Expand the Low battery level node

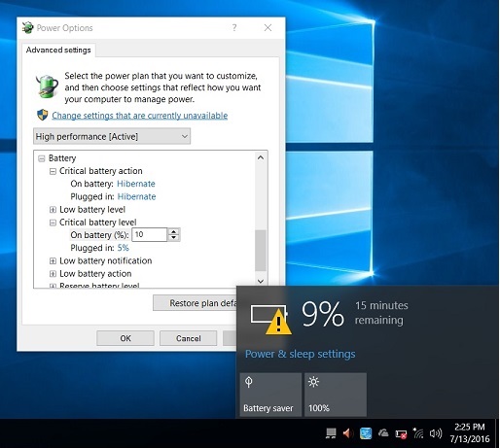coord(53,210)
